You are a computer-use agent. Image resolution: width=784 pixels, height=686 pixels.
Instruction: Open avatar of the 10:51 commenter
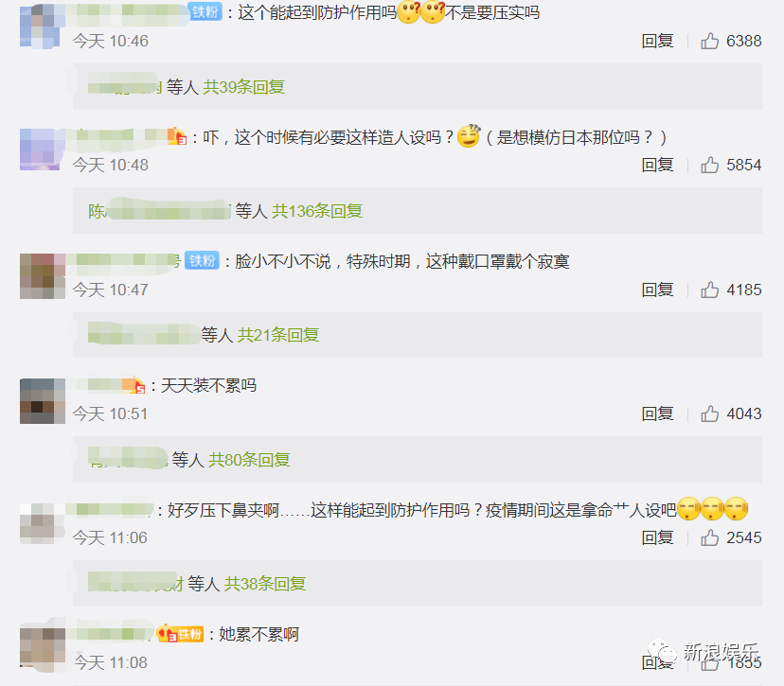click(x=43, y=401)
